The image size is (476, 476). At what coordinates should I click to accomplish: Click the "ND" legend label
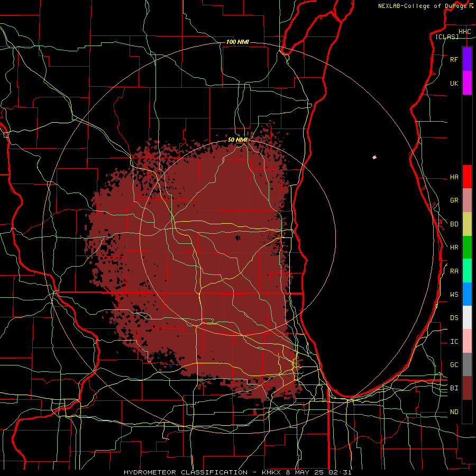click(x=454, y=412)
